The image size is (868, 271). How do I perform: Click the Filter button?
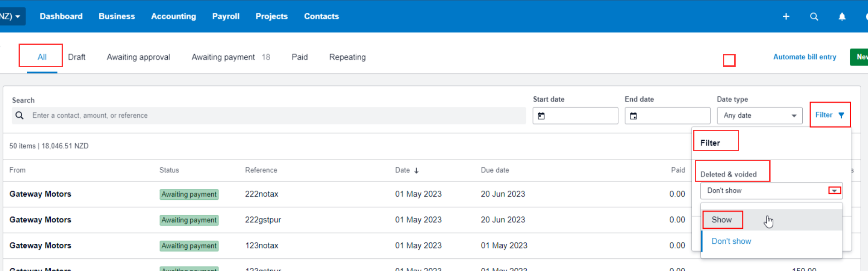tap(829, 115)
